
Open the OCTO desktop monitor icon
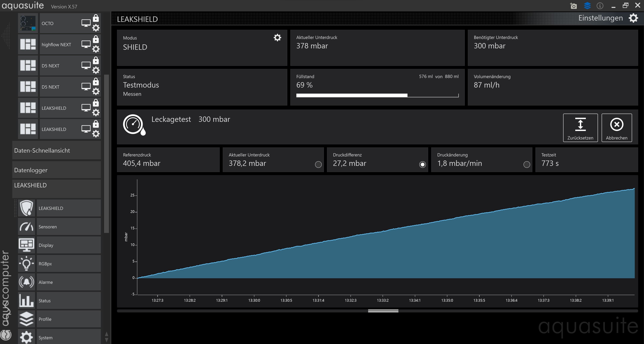pyautogui.click(x=86, y=23)
